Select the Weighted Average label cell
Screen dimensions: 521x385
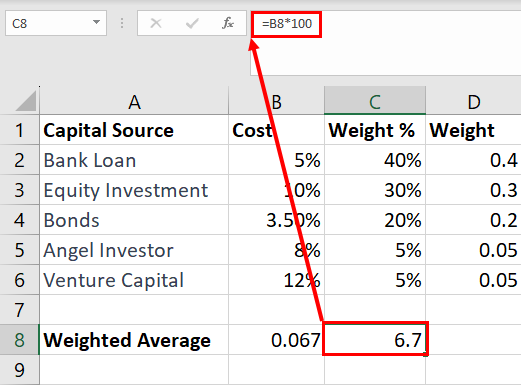click(x=134, y=340)
